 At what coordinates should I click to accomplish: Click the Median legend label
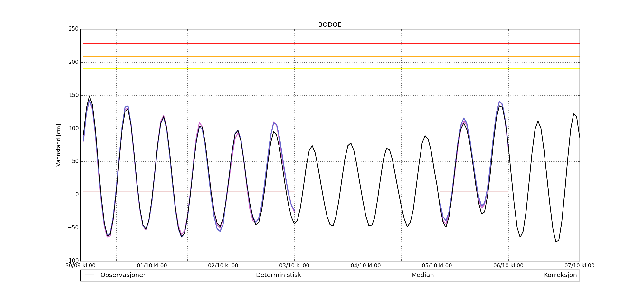(x=422, y=275)
